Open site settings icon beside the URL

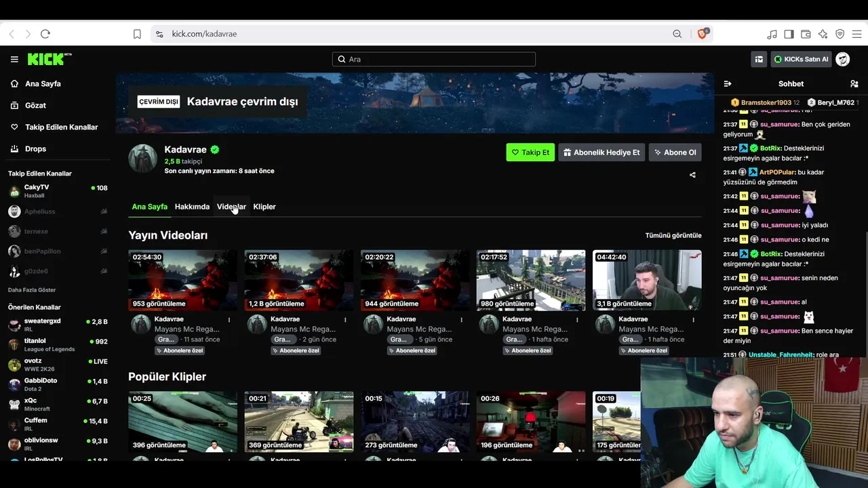tap(159, 34)
